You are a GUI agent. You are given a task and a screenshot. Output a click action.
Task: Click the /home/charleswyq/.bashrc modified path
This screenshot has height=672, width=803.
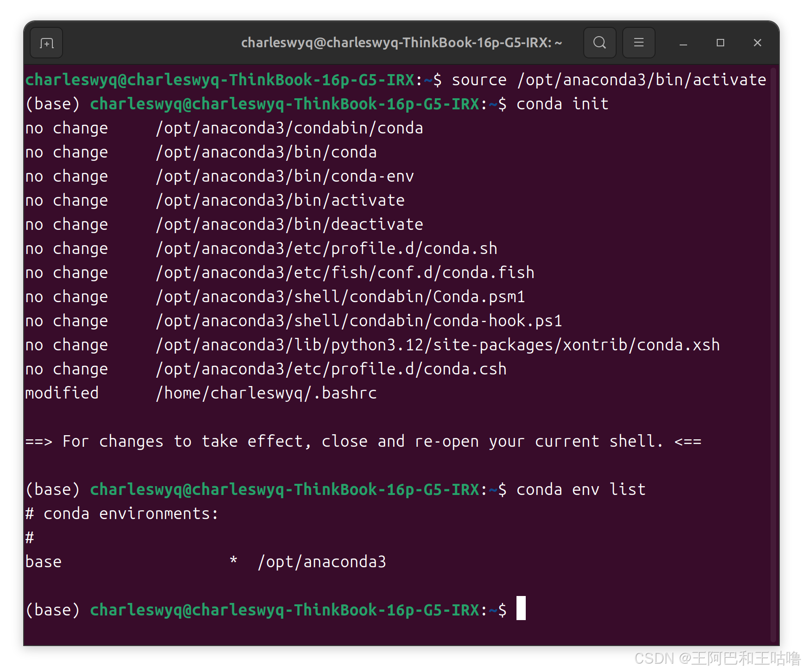(x=266, y=393)
